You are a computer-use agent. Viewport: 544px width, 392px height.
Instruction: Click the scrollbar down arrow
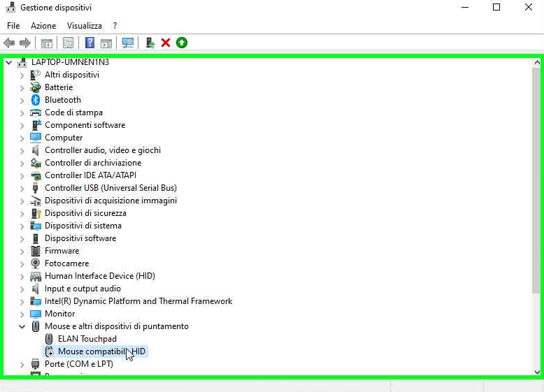pos(537,372)
